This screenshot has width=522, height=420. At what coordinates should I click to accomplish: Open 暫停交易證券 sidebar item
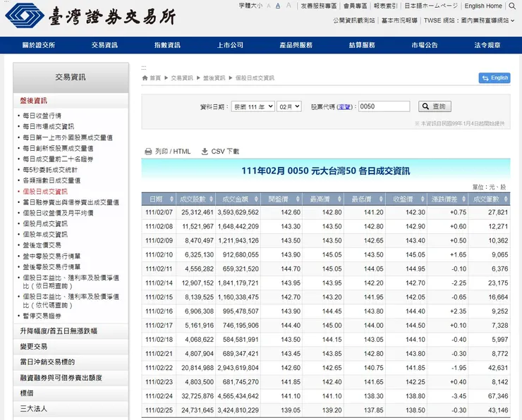click(x=42, y=316)
